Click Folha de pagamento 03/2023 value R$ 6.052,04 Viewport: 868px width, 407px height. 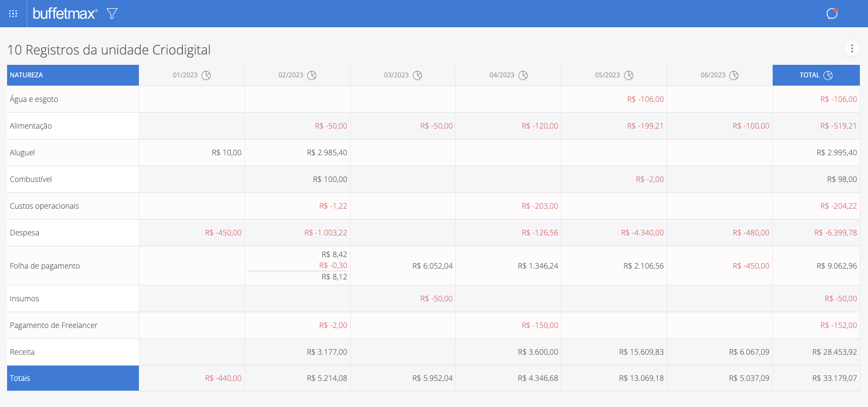[x=432, y=266]
